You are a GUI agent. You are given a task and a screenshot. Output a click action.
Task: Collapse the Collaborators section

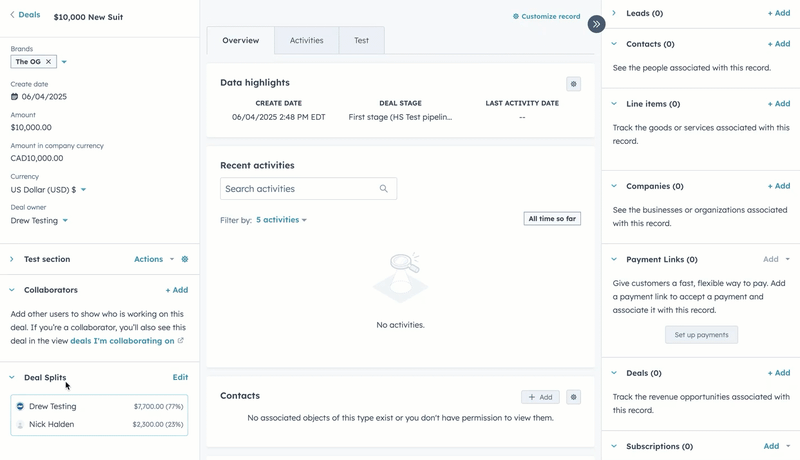(12, 290)
